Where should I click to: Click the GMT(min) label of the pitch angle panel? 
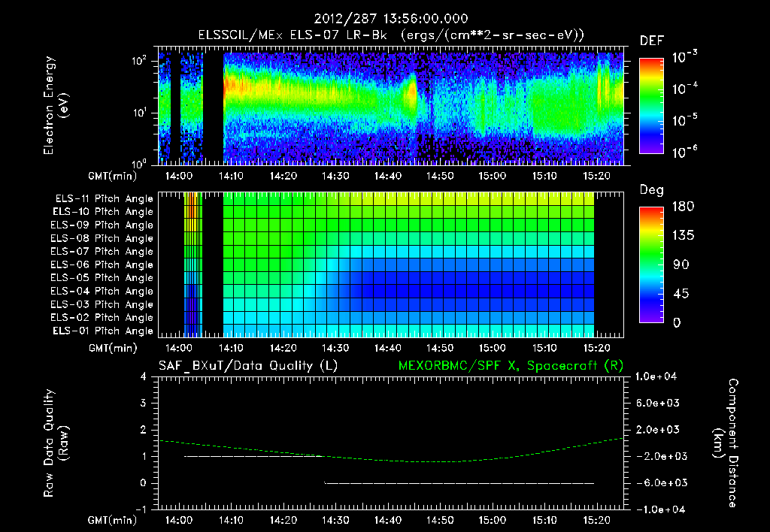113,349
